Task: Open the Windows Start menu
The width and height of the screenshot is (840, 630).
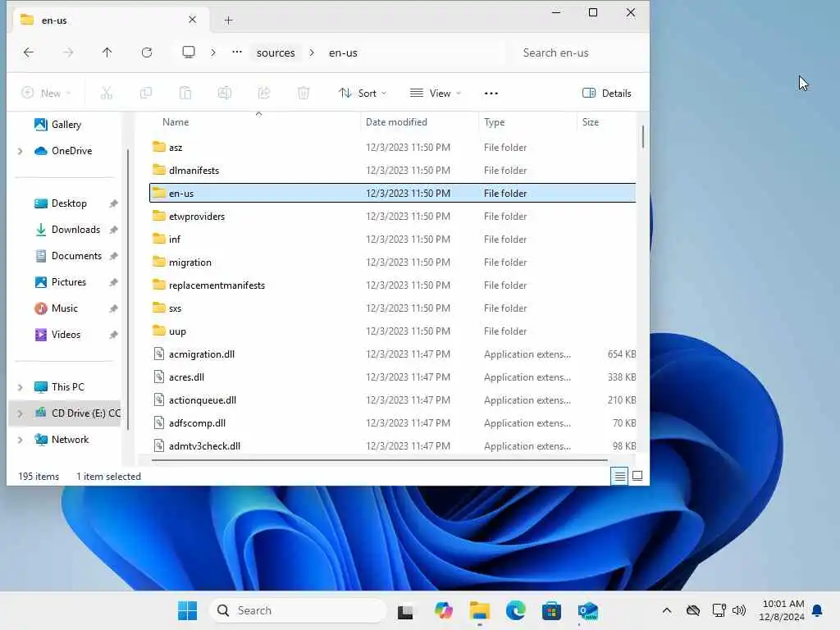Action: tap(188, 610)
